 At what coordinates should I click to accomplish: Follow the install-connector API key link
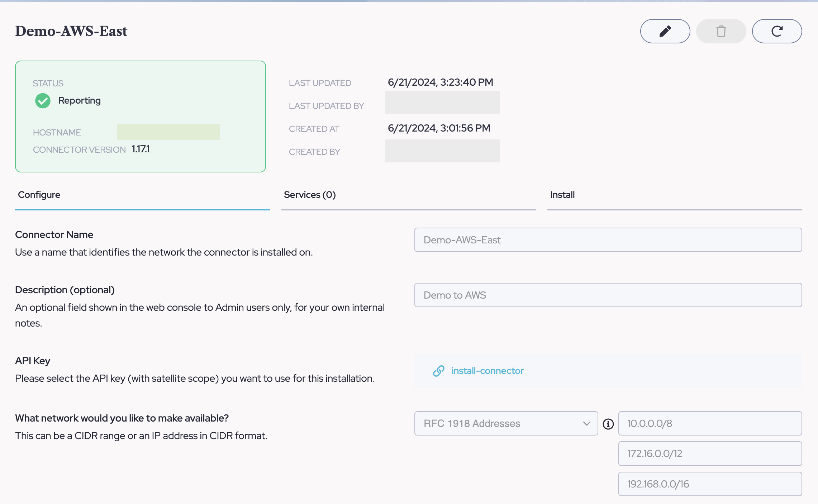click(x=487, y=371)
